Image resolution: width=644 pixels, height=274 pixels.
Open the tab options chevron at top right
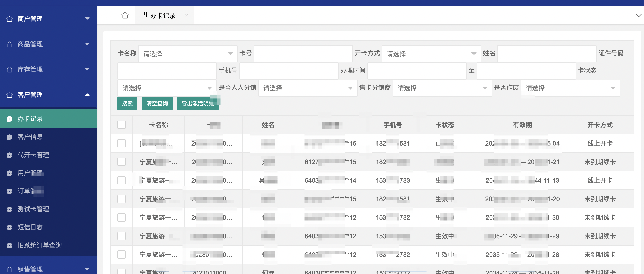[x=639, y=15]
